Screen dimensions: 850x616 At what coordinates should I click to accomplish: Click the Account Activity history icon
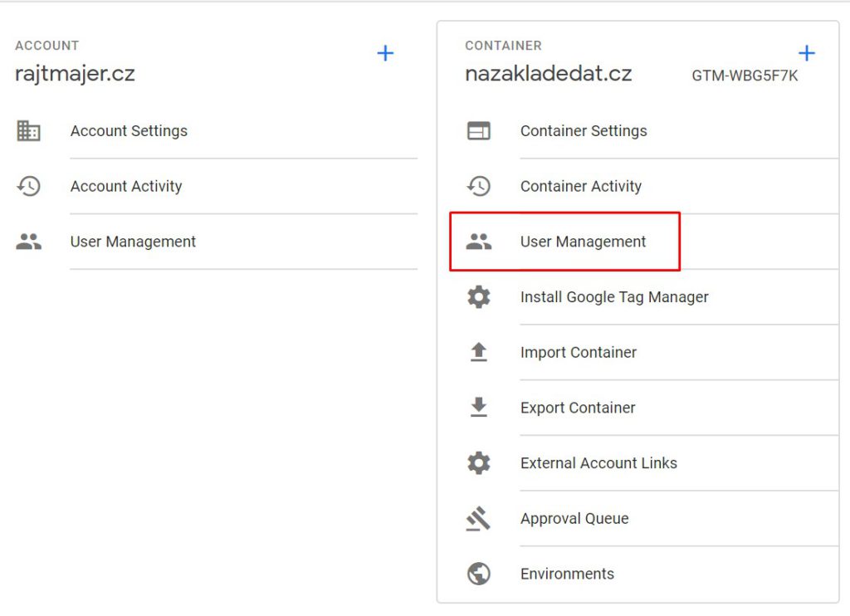click(29, 186)
